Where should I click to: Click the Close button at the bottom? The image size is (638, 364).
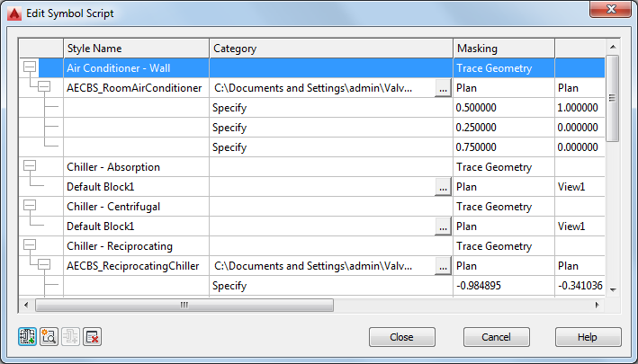401,337
